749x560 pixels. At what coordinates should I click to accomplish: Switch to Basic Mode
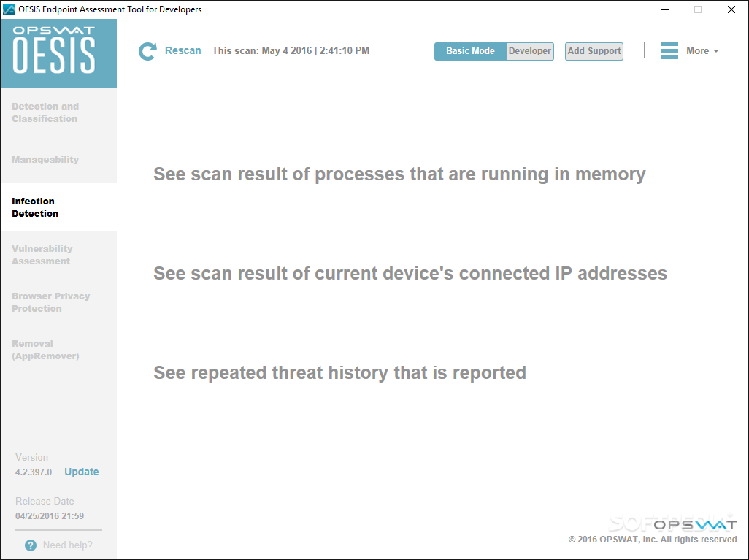click(470, 51)
